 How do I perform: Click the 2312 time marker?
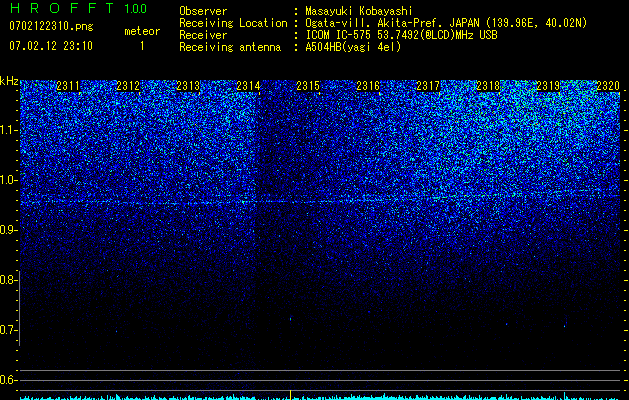click(x=128, y=86)
